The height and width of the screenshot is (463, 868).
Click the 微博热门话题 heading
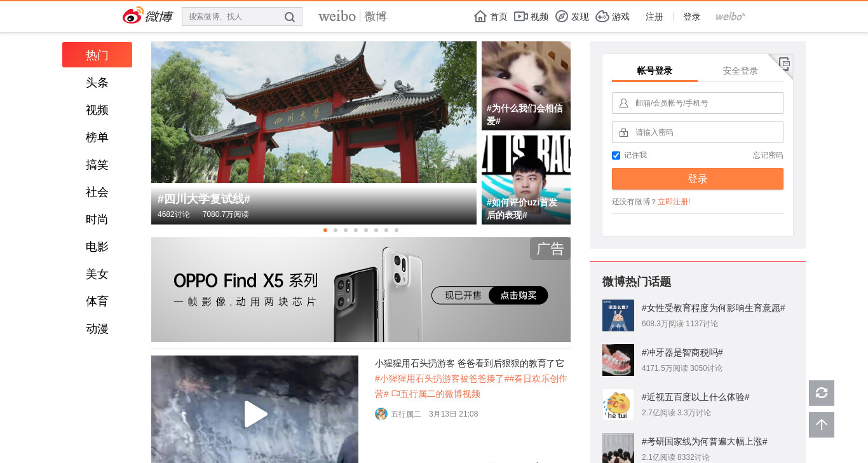point(637,282)
